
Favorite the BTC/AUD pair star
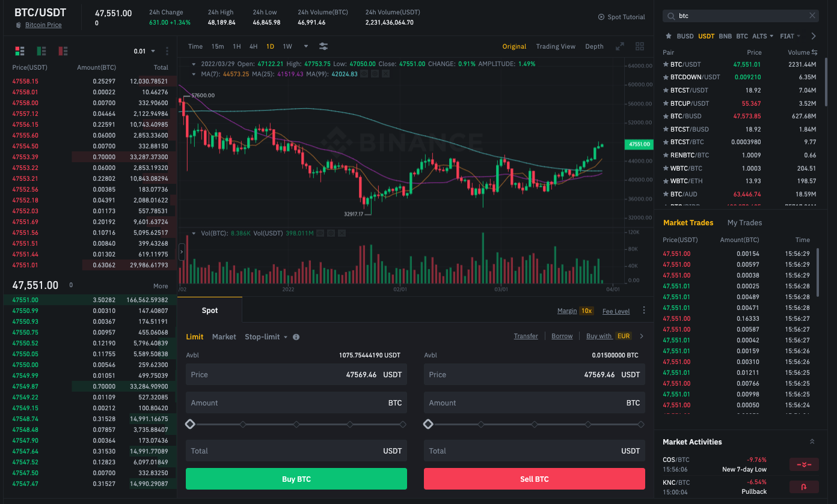(666, 194)
